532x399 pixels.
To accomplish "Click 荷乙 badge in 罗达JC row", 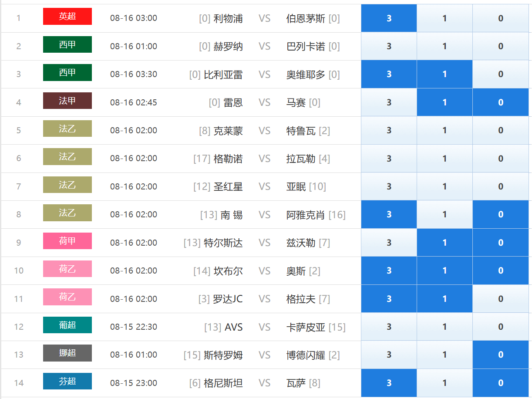I will pos(67,297).
